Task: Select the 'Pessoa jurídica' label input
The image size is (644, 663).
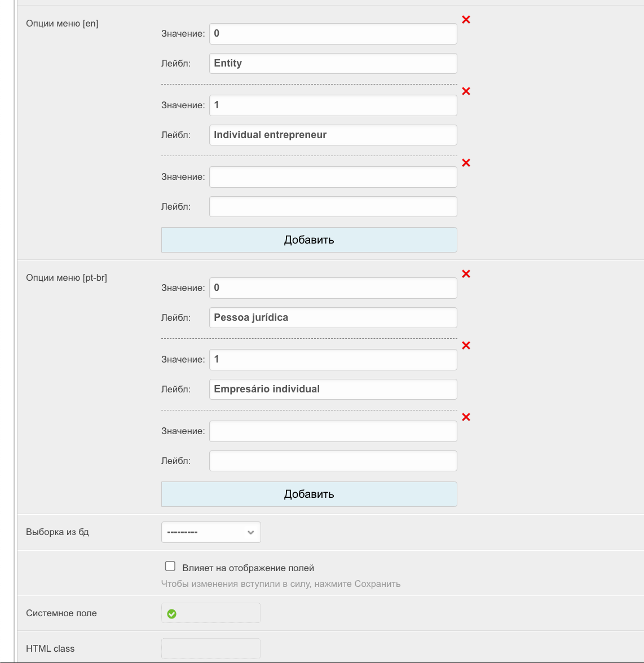Action: (x=333, y=317)
